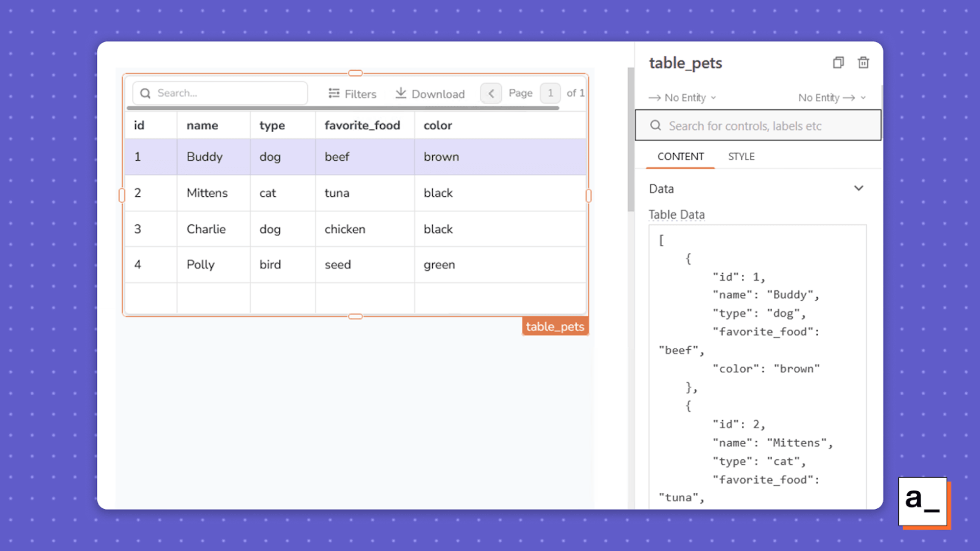
Task: Click the page number input showing 1
Action: point(550,93)
